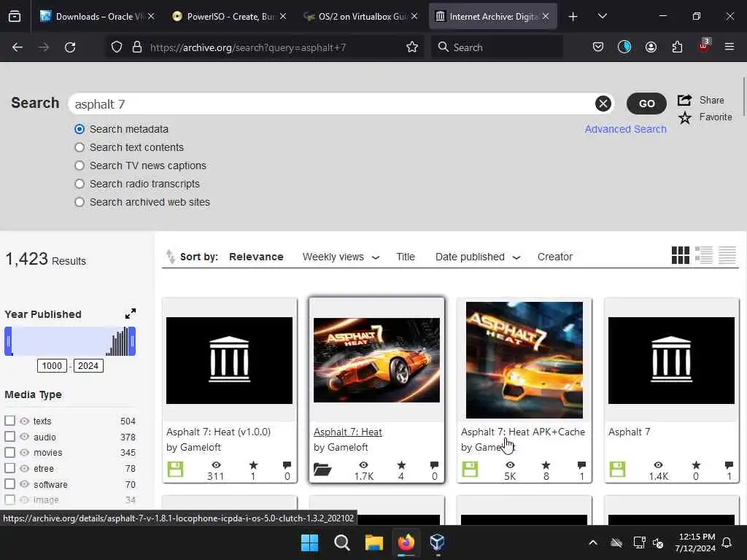This screenshot has height=560, width=747.
Task: Click the Favorite star icon
Action: [x=684, y=117]
